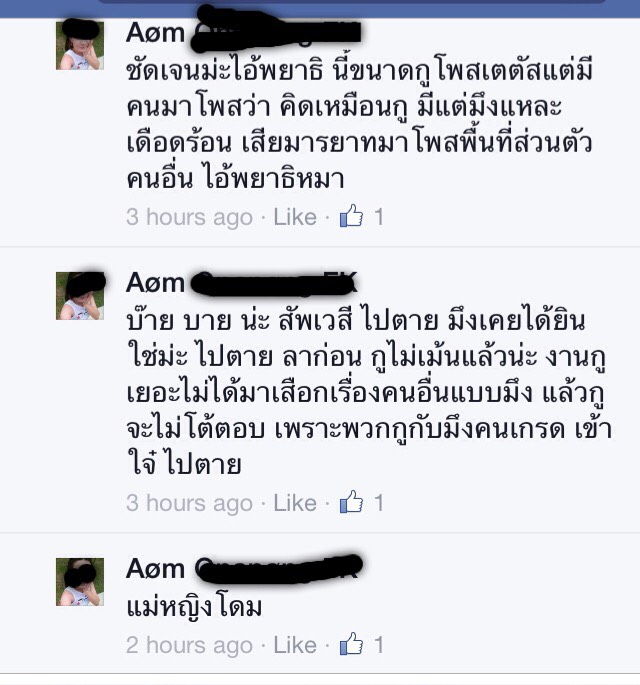Open "3 hours ago" timestamp under ชัดเจนม่ะ comment
Image resolution: width=640 pixels, height=685 pixels.
[x=189, y=218]
